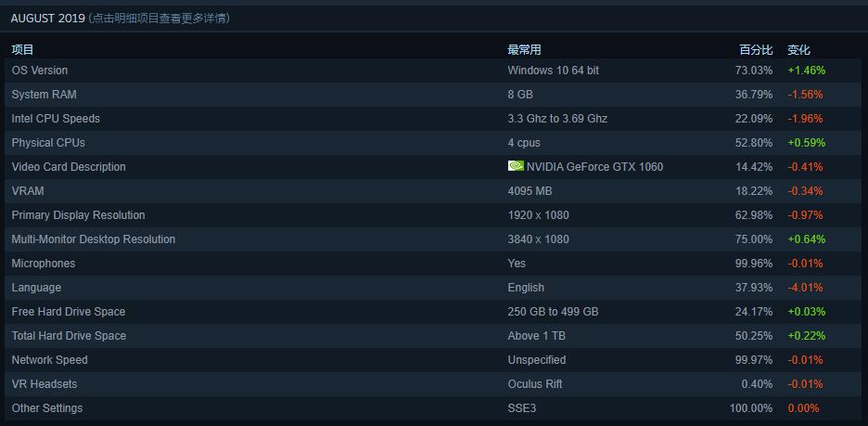The height and width of the screenshot is (426, 868).
Task: Expand Intel CPU Speeds details
Action: pyautogui.click(x=434, y=119)
